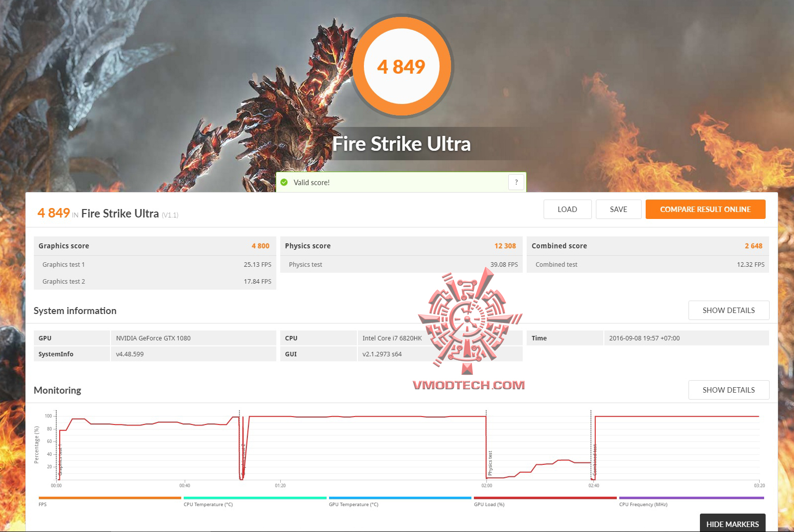Click the LOAD button

click(x=567, y=210)
